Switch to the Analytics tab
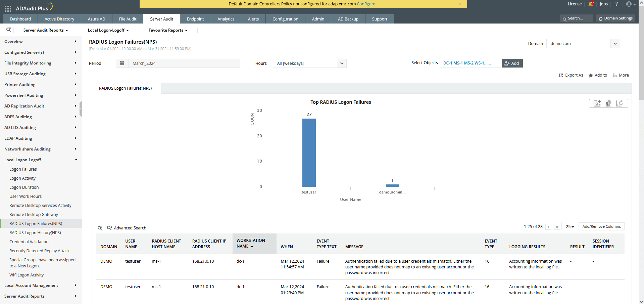644x304 pixels. point(225,19)
